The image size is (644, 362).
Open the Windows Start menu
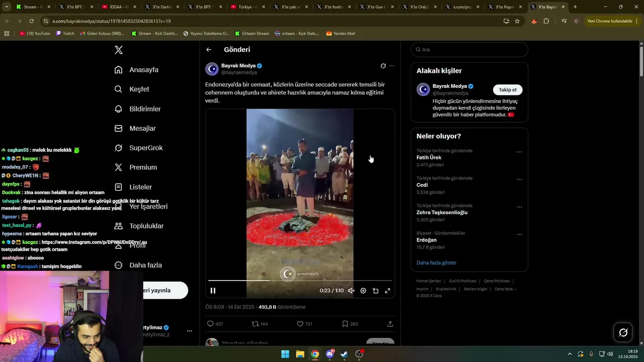point(285,354)
